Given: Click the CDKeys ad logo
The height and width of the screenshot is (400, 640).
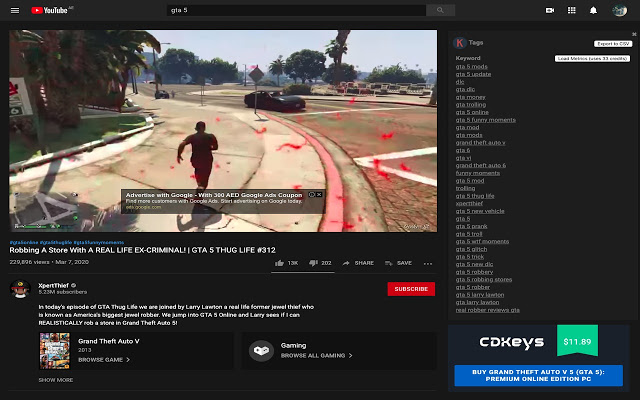Looking at the screenshot, I should 511,342.
